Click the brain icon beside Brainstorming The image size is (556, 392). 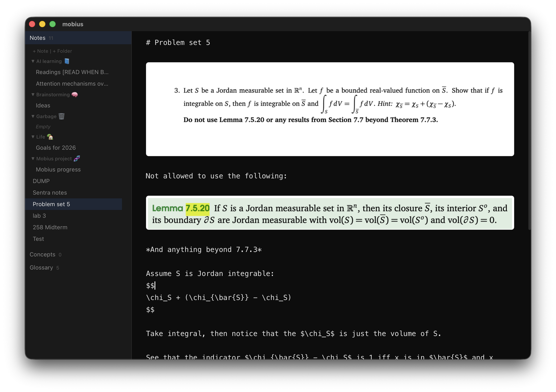(74, 94)
